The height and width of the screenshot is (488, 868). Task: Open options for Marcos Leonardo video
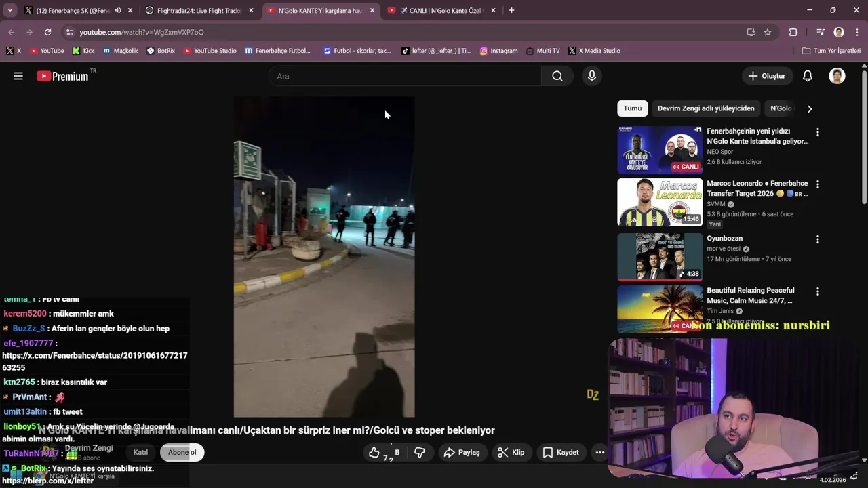point(818,184)
